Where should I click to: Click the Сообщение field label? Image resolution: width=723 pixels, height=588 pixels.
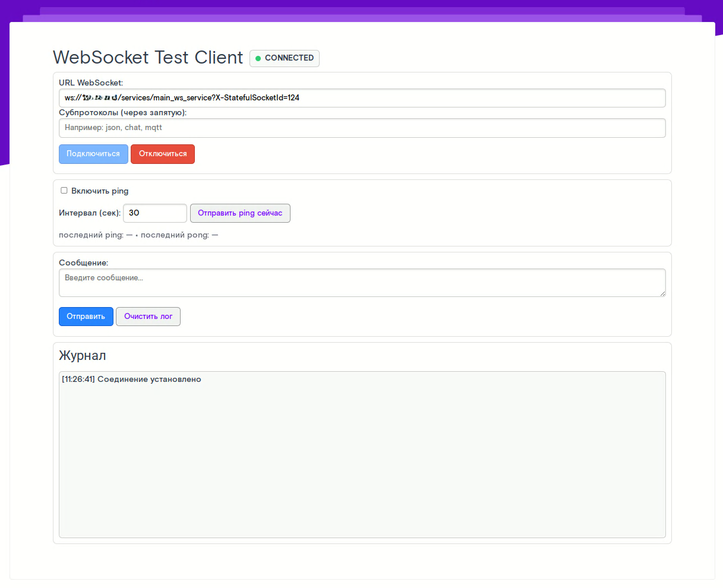(x=84, y=263)
